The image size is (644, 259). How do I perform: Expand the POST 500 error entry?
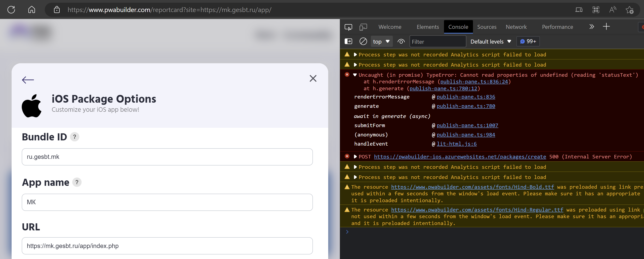coord(355,157)
